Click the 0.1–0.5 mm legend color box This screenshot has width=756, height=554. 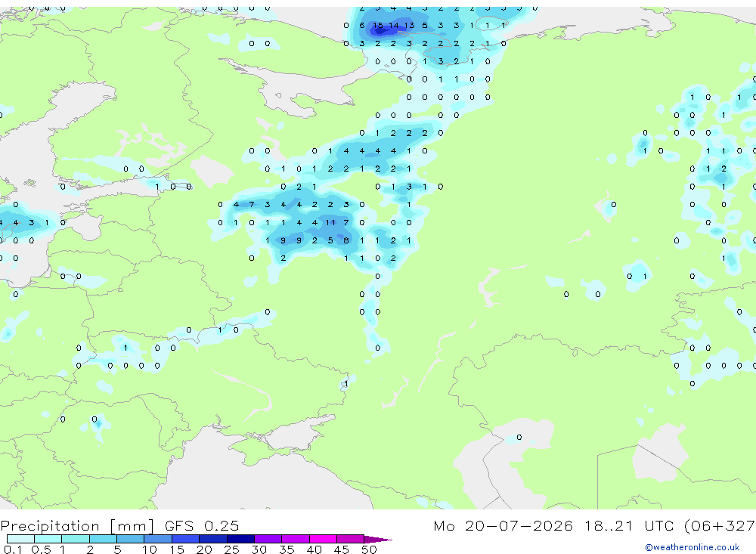pyautogui.click(x=20, y=539)
